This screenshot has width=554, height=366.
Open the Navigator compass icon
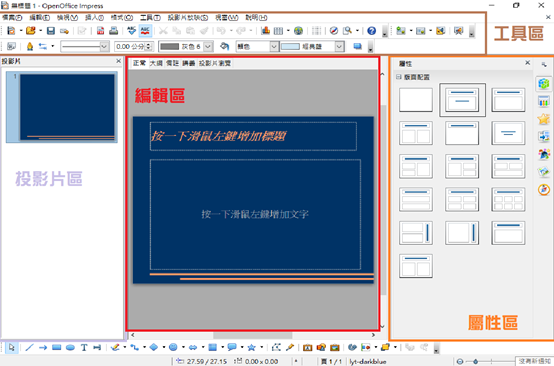pyautogui.click(x=334, y=31)
